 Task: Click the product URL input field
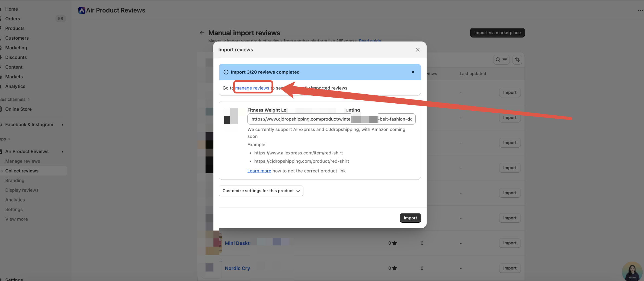click(x=331, y=119)
